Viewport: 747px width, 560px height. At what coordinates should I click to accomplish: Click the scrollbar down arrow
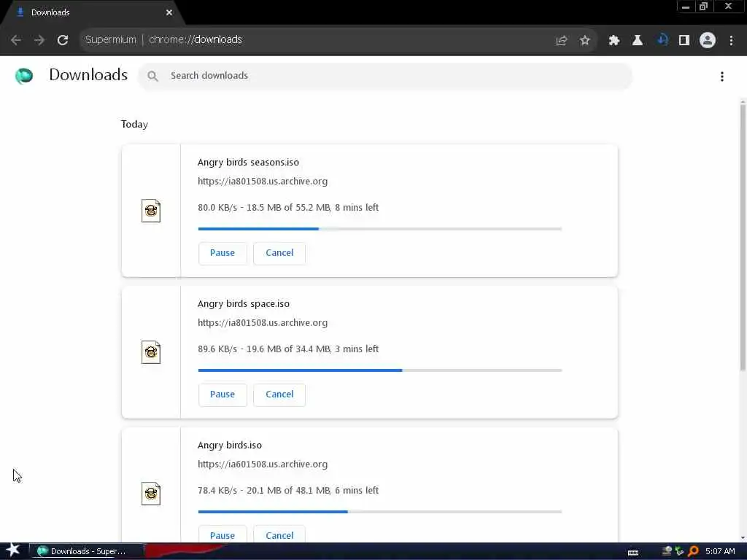pyautogui.click(x=743, y=538)
